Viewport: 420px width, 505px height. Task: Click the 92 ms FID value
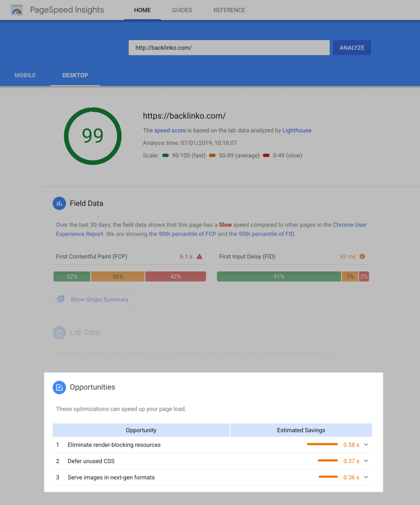[x=348, y=257]
